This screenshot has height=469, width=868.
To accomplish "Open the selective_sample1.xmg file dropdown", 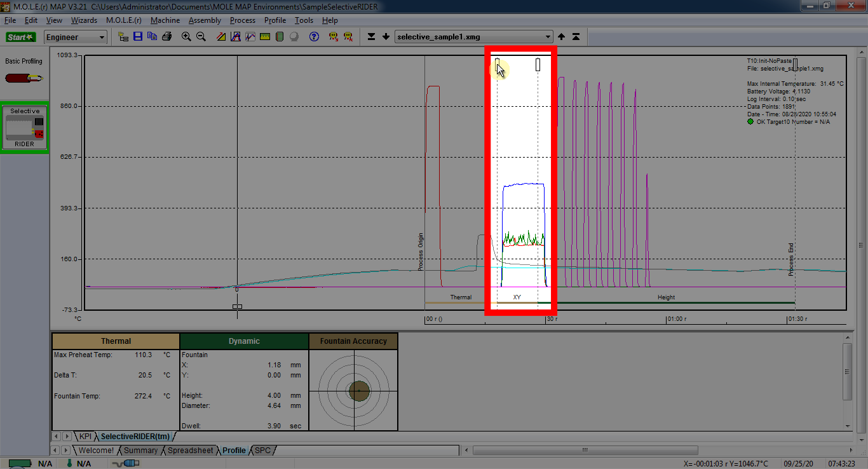I will pos(474,37).
